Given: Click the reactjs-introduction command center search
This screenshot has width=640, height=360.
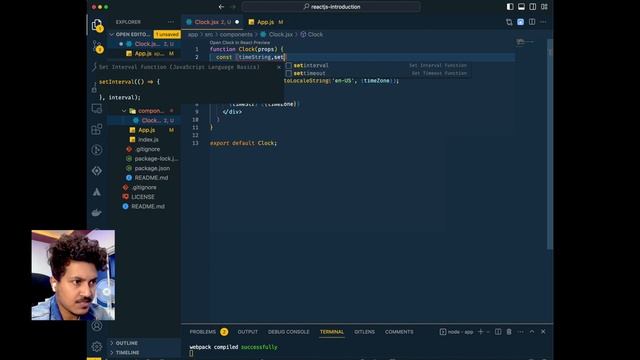Looking at the screenshot, I should [x=331, y=7].
